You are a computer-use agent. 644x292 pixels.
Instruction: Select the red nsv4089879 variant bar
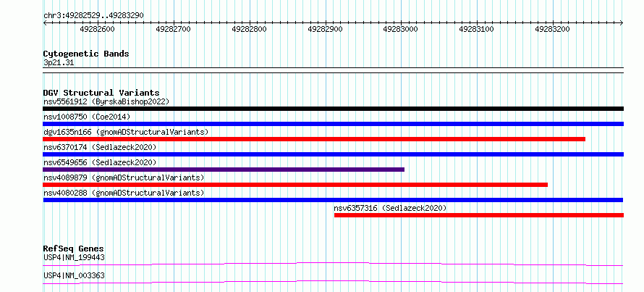[295, 185]
